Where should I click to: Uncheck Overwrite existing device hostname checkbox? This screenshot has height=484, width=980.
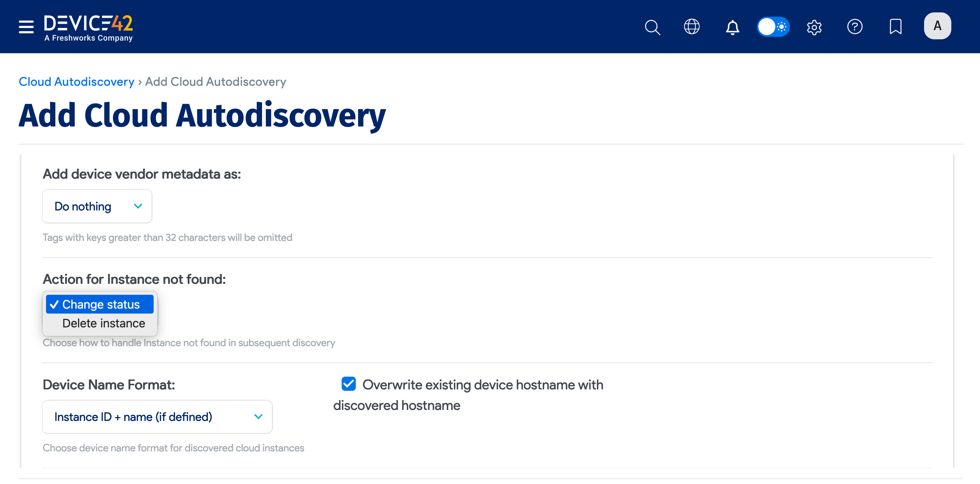pyautogui.click(x=348, y=384)
